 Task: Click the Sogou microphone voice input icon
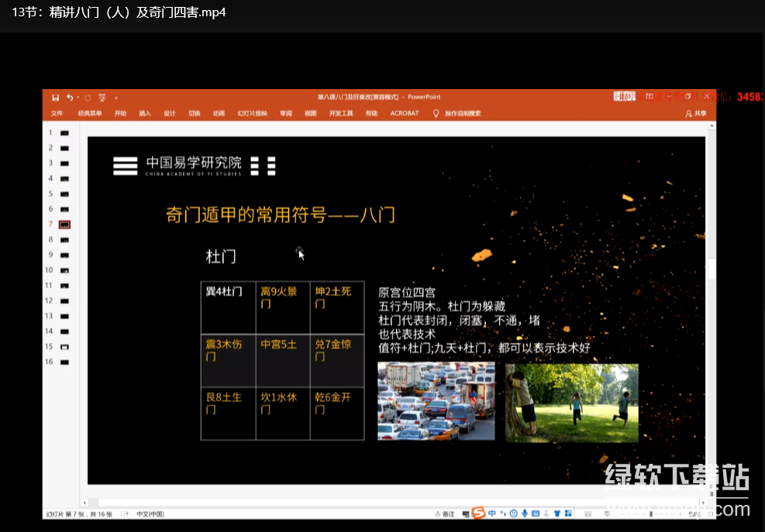[x=525, y=513]
